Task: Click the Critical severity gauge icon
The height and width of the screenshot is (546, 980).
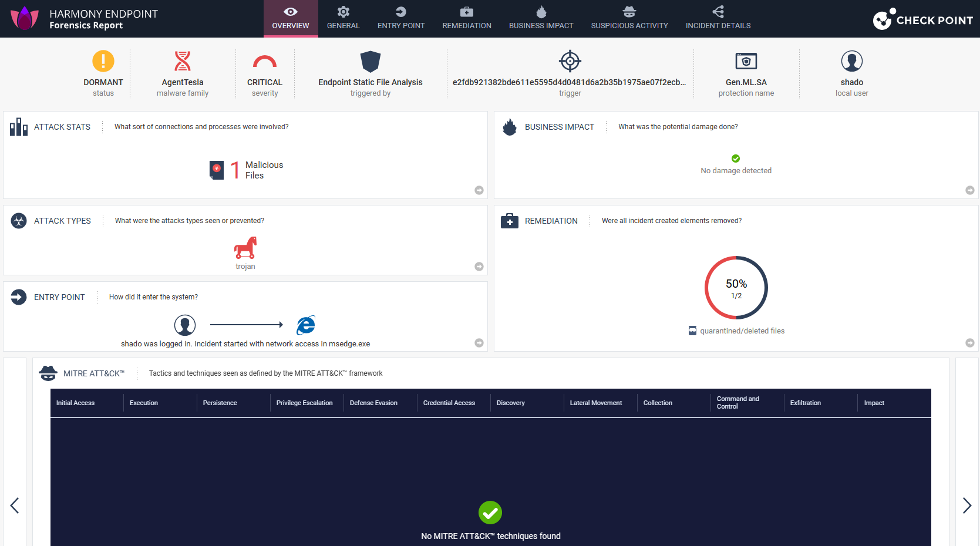Action: coord(265,62)
